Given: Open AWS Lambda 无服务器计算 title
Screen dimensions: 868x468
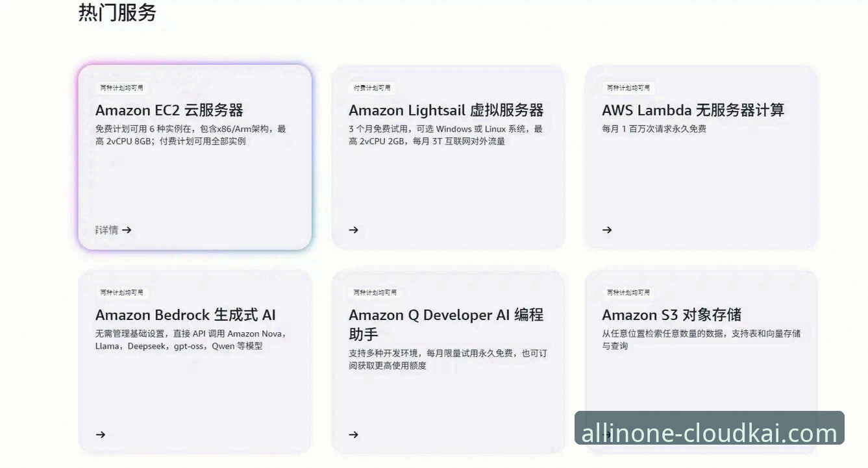Looking at the screenshot, I should [x=693, y=110].
